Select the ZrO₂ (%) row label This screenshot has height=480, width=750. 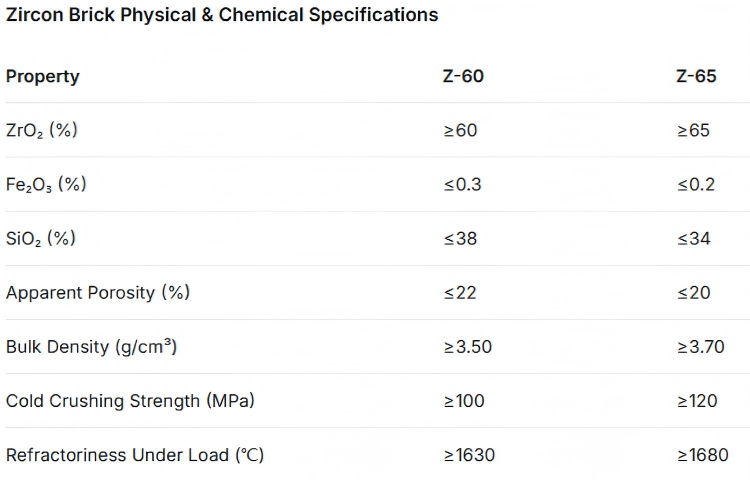pyautogui.click(x=42, y=130)
